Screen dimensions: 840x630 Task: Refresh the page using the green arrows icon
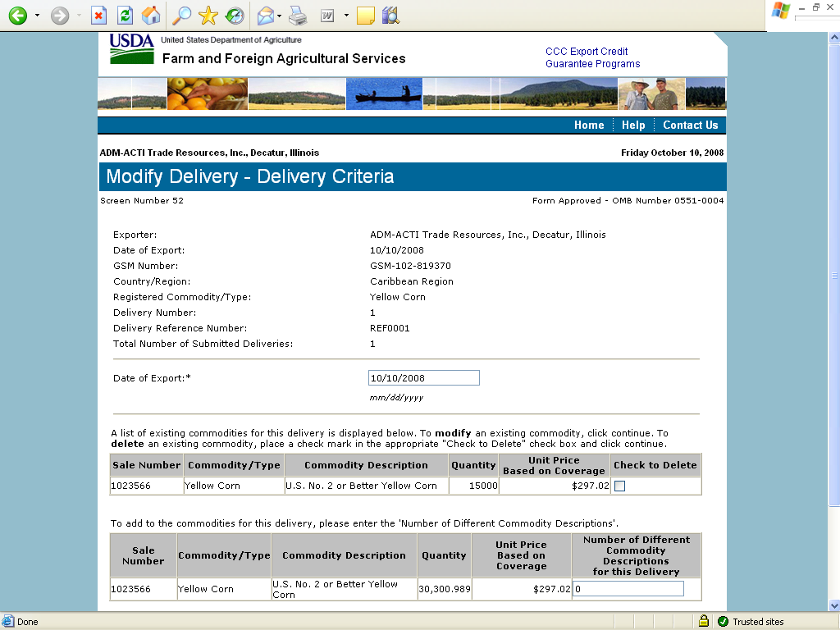[x=125, y=16]
